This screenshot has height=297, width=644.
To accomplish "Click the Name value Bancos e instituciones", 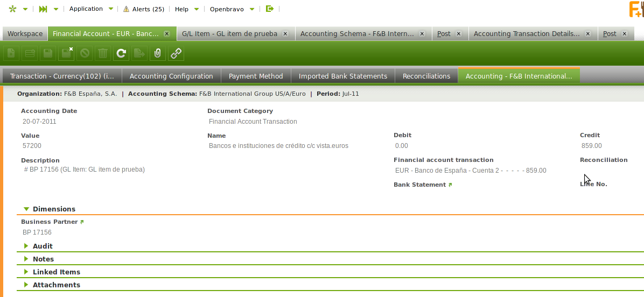I will (x=278, y=146).
